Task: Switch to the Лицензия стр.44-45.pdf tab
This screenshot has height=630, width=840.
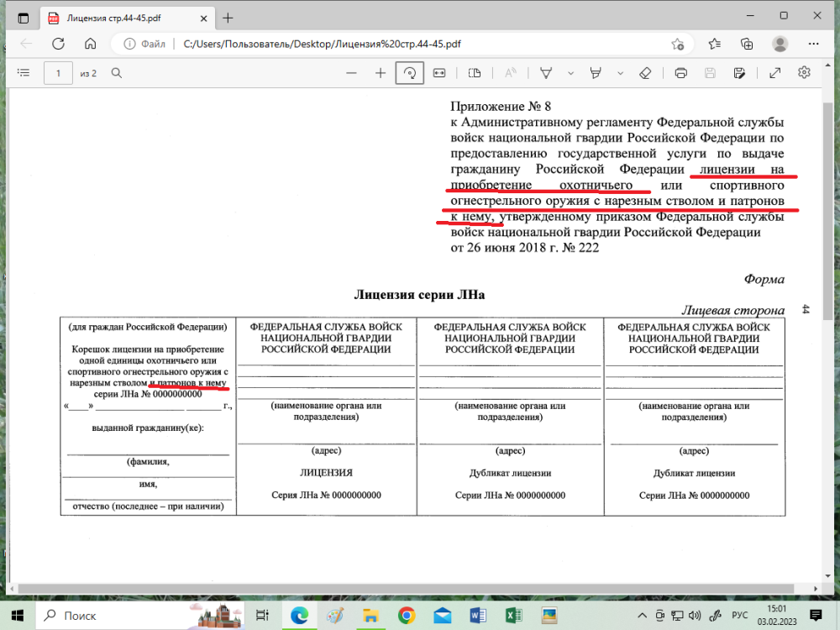Action: point(118,16)
